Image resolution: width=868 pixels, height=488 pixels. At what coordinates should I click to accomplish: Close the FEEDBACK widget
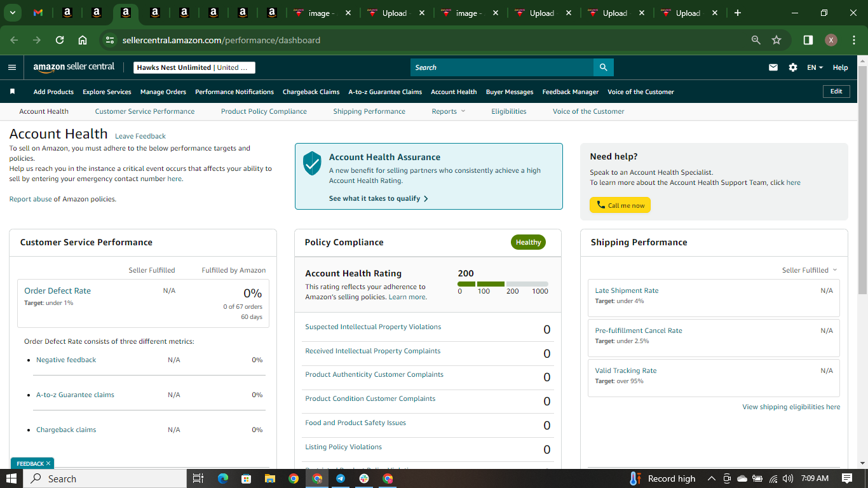pyautogui.click(x=48, y=463)
